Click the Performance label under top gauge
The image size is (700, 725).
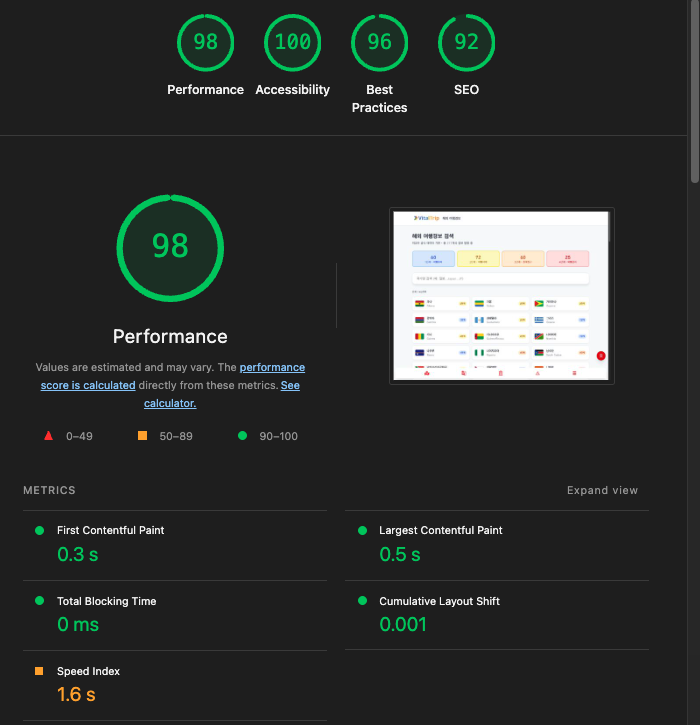(205, 90)
